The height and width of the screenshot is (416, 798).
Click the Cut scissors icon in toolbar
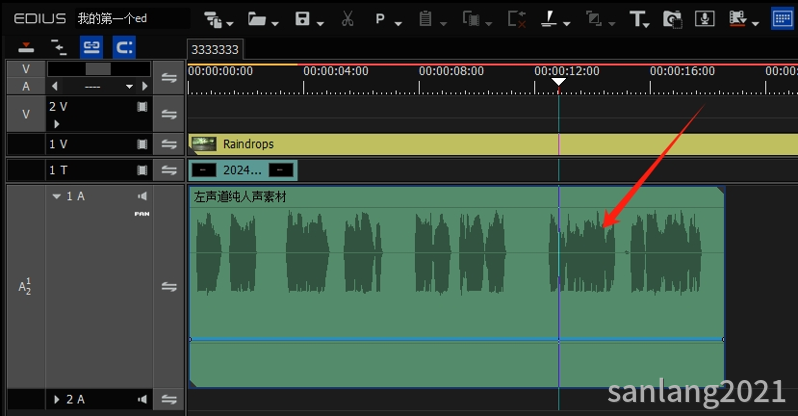[347, 18]
